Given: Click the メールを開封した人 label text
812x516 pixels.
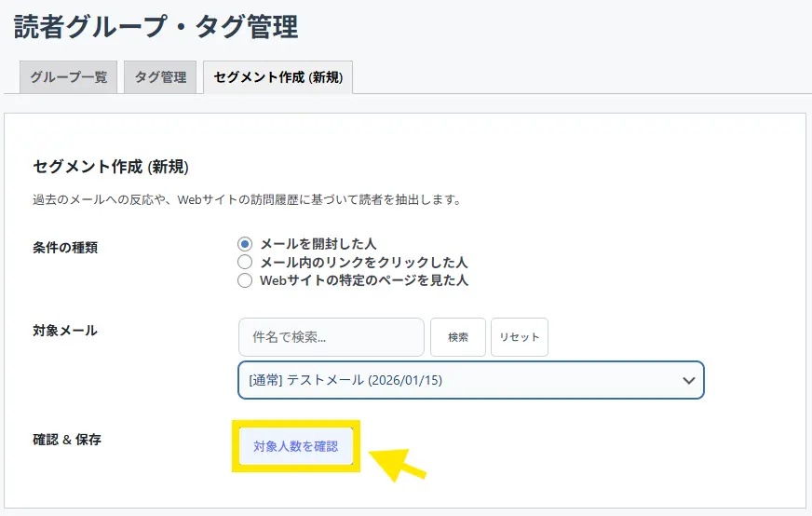Looking at the screenshot, I should click(x=318, y=244).
